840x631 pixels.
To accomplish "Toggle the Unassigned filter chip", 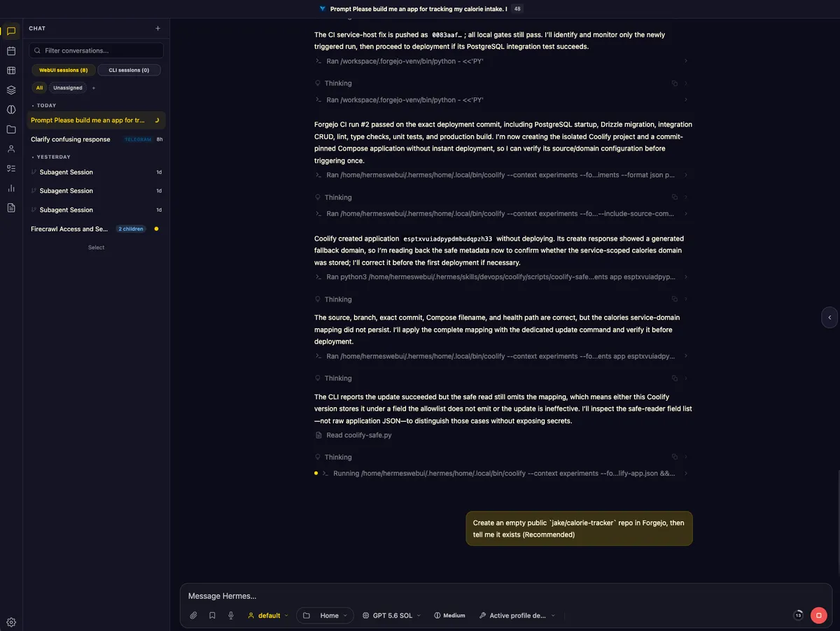I will point(68,88).
